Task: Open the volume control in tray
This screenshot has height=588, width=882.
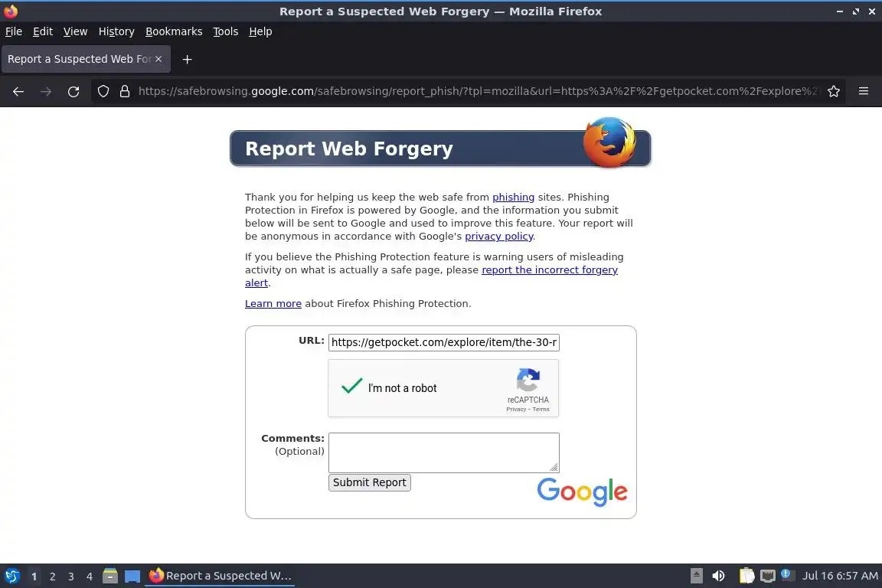Action: 718,576
